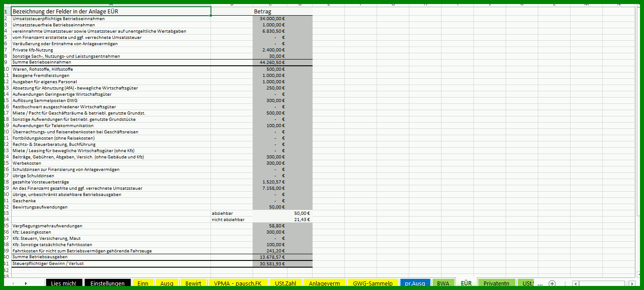Select 'Kfz: Leasingkosten' label

point(32,232)
